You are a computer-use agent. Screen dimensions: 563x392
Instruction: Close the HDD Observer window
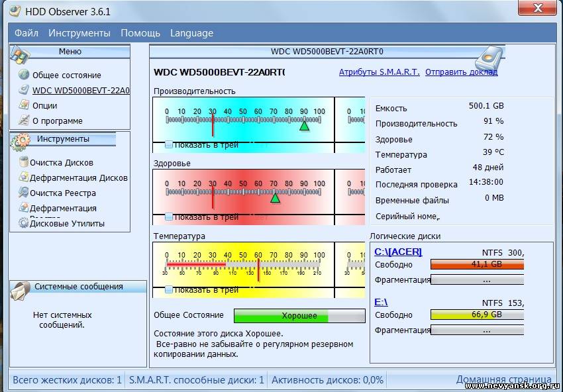pyautogui.click(x=538, y=8)
